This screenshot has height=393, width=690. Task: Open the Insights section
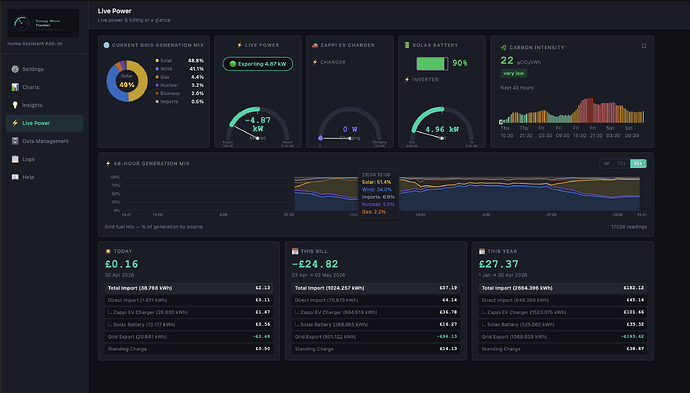click(44, 105)
